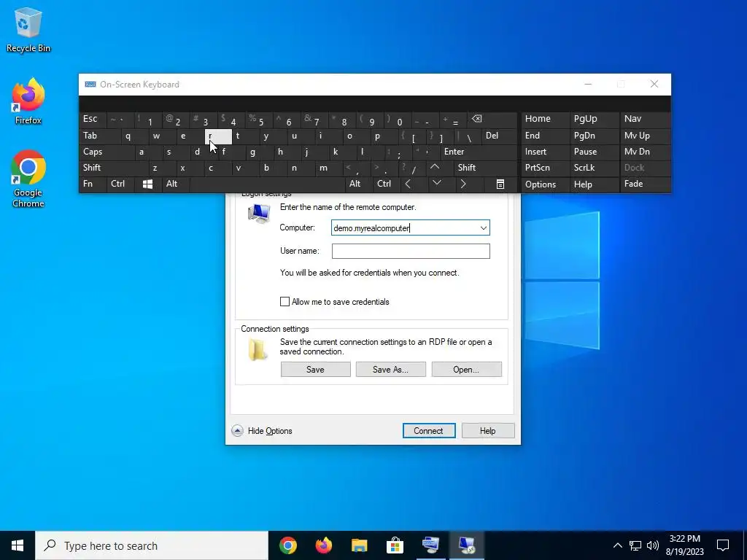Switch to Remote Desktop Connection taskbar icon
This screenshot has width=747, height=560.
[x=466, y=545]
